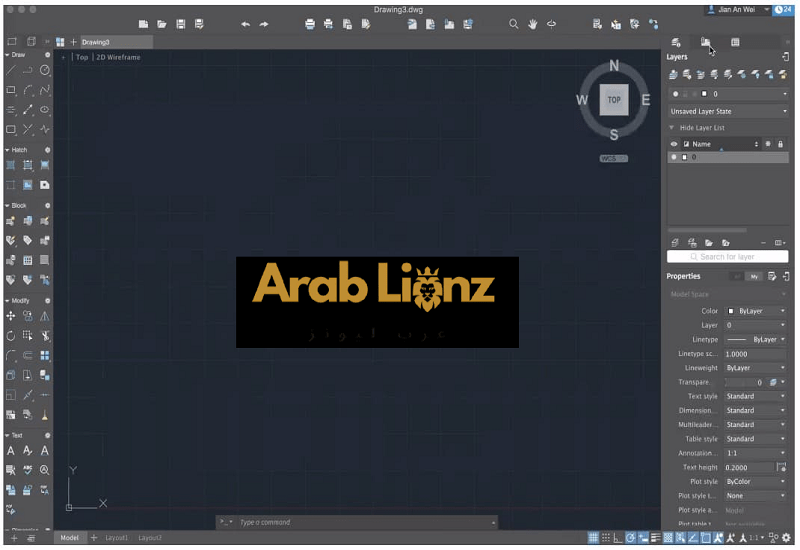The height and width of the screenshot is (550, 800).
Task: Switch to the Model tab
Action: [70, 538]
